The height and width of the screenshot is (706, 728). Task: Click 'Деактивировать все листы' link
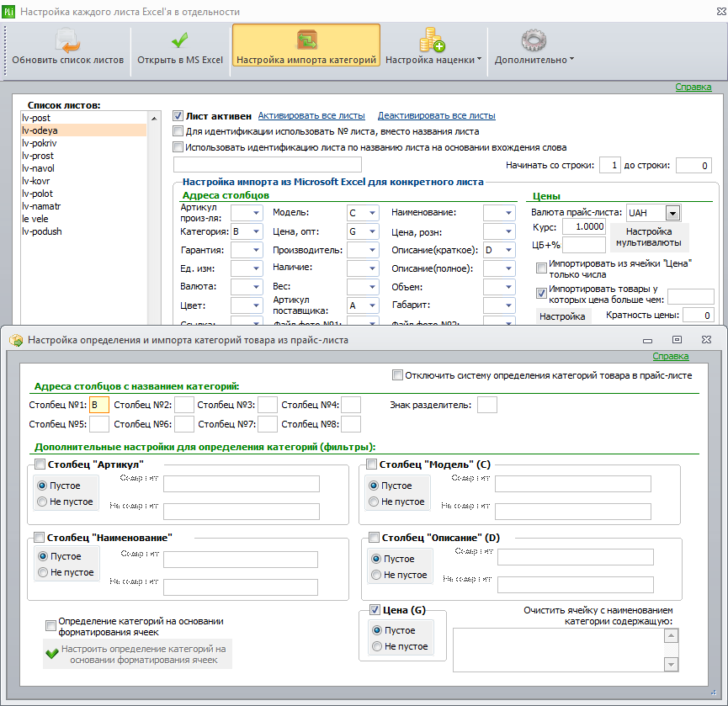[x=437, y=115]
